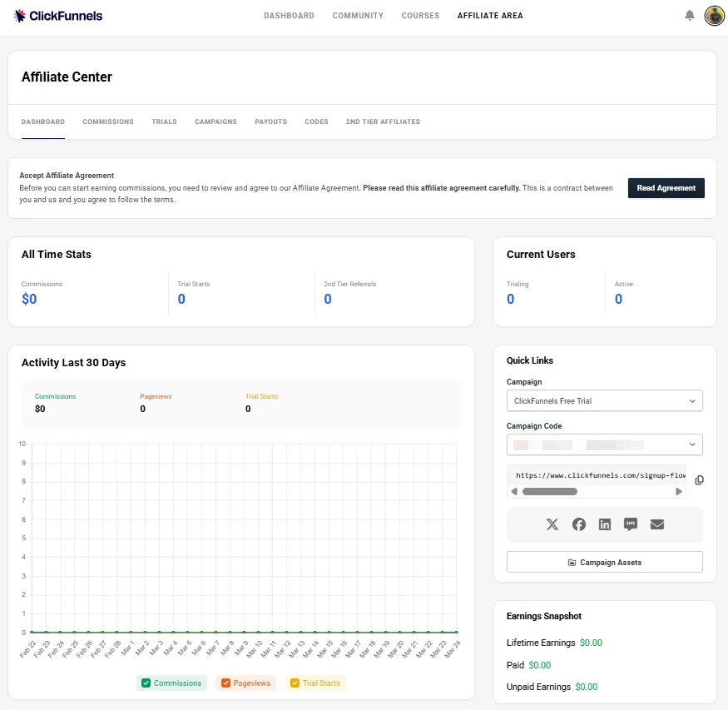The height and width of the screenshot is (710, 728).
Task: Share link on X (Twitter)
Action: 552,524
